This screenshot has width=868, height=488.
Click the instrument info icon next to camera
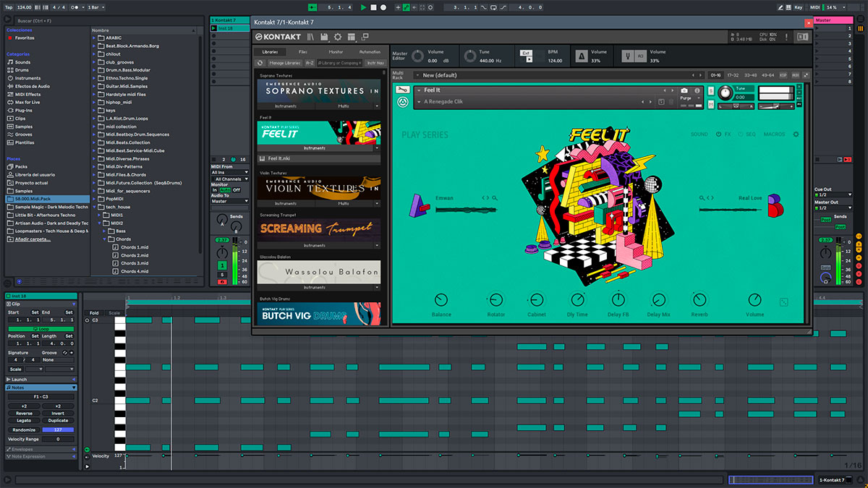click(x=696, y=90)
